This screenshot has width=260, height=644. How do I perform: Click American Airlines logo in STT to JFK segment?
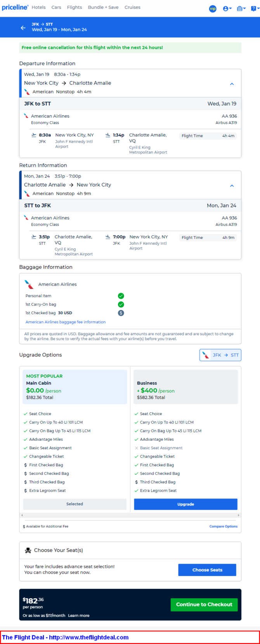coord(26,218)
